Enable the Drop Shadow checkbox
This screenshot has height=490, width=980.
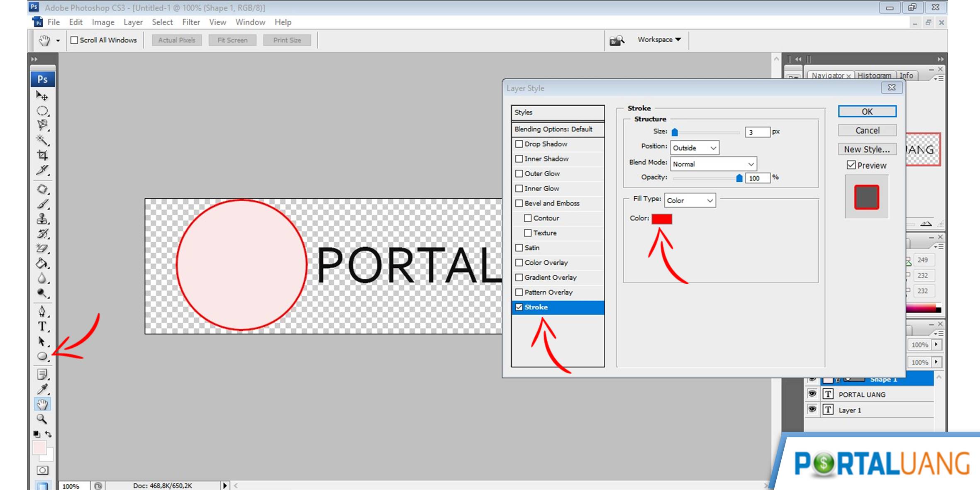point(520,144)
